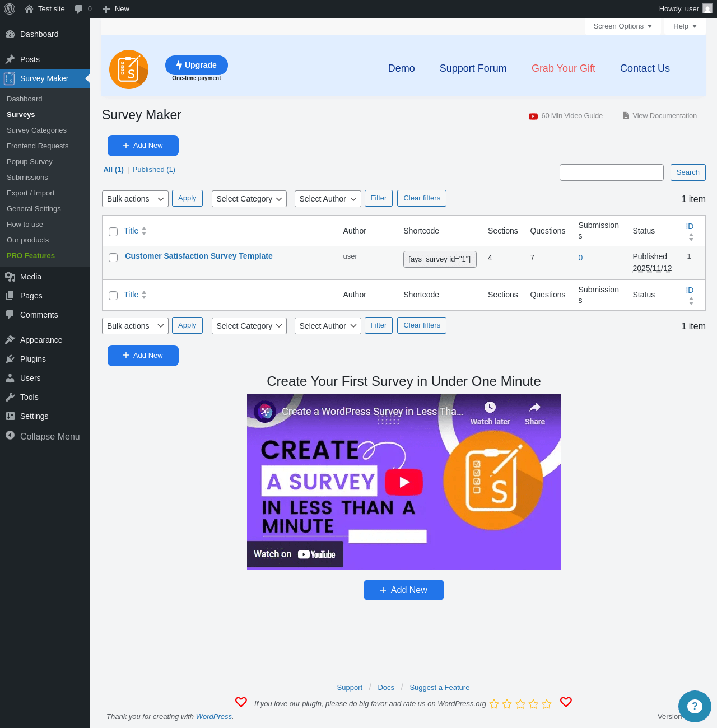Click the Upgrade button
This screenshot has width=717, height=728.
pos(197,65)
